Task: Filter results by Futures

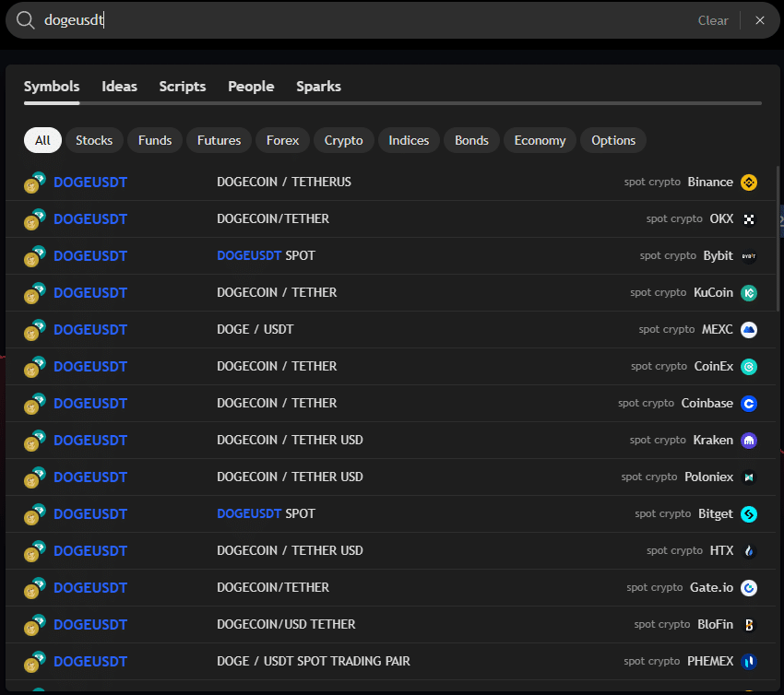Action: [x=219, y=140]
